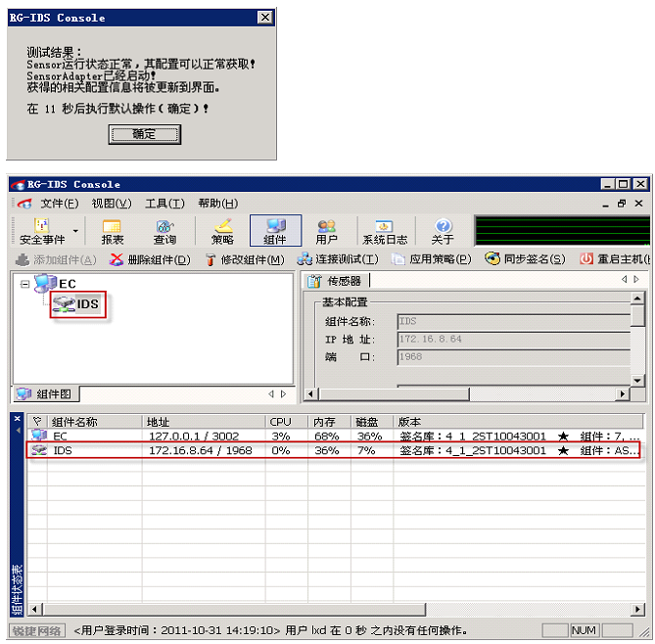Close the 组件状态表 panel
Image resolution: width=655 pixels, height=644 pixels.
(17, 419)
